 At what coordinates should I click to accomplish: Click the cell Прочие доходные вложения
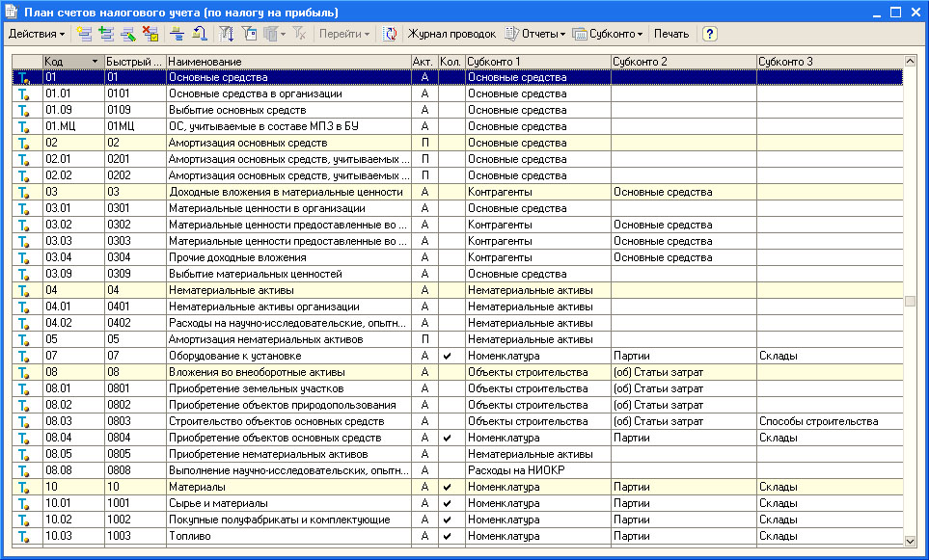coord(288,257)
